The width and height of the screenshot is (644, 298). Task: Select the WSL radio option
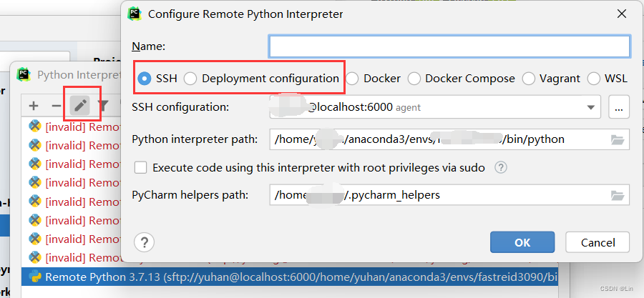click(x=594, y=79)
